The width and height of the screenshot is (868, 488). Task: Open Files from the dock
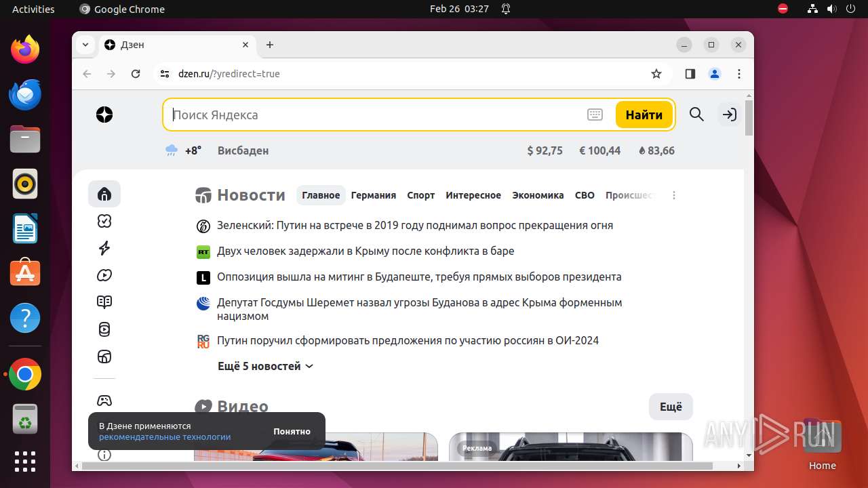coord(25,140)
